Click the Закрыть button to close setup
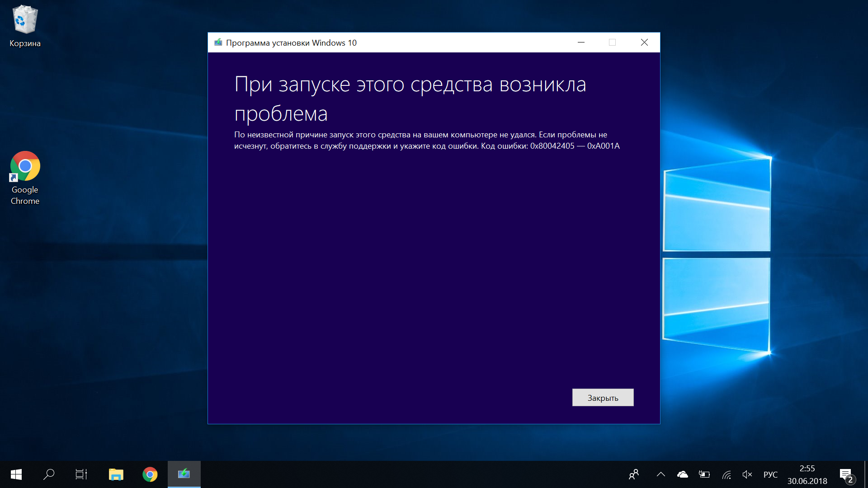This screenshot has height=488, width=868. [x=603, y=397]
